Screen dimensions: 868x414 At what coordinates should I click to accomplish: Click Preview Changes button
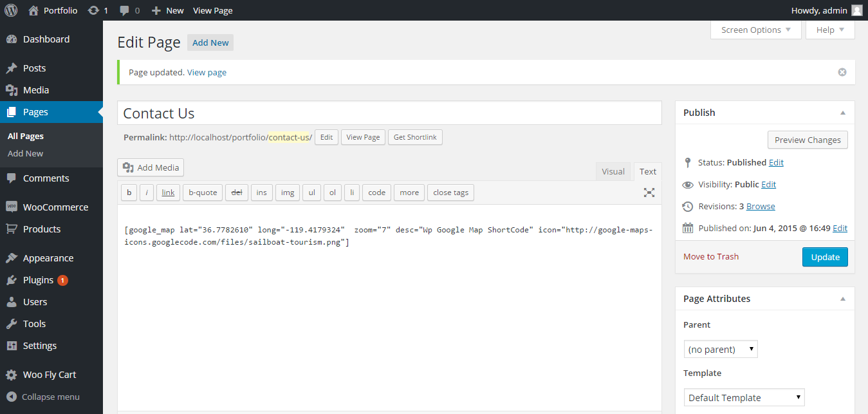808,140
